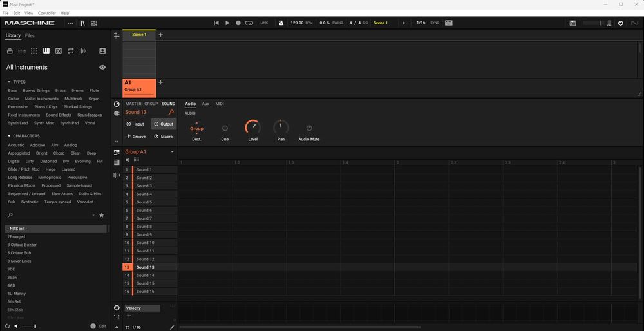Click the browser info icon
644x331 pixels.
click(x=93, y=326)
